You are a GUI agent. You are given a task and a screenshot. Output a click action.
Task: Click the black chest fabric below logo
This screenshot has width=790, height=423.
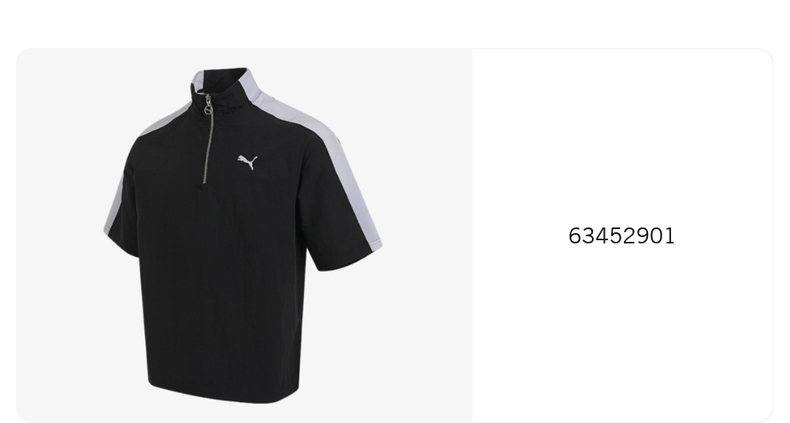(x=252, y=212)
